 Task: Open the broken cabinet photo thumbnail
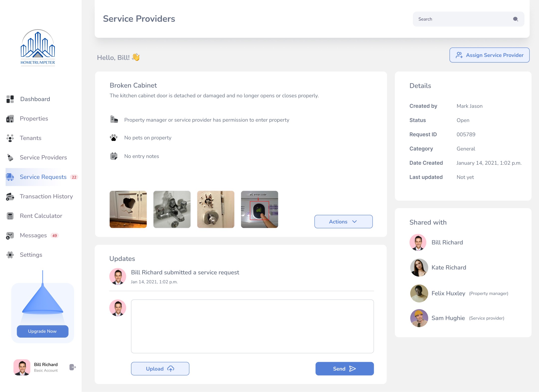click(128, 209)
